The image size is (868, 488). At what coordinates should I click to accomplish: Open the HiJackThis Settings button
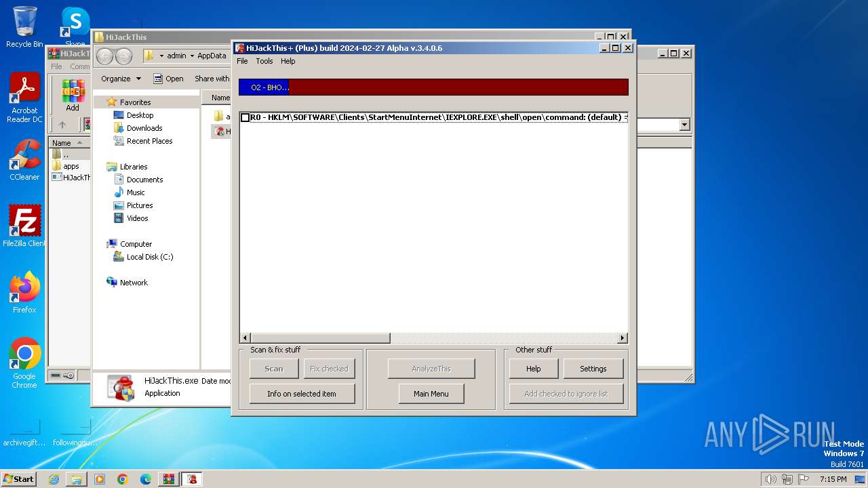[x=593, y=369]
